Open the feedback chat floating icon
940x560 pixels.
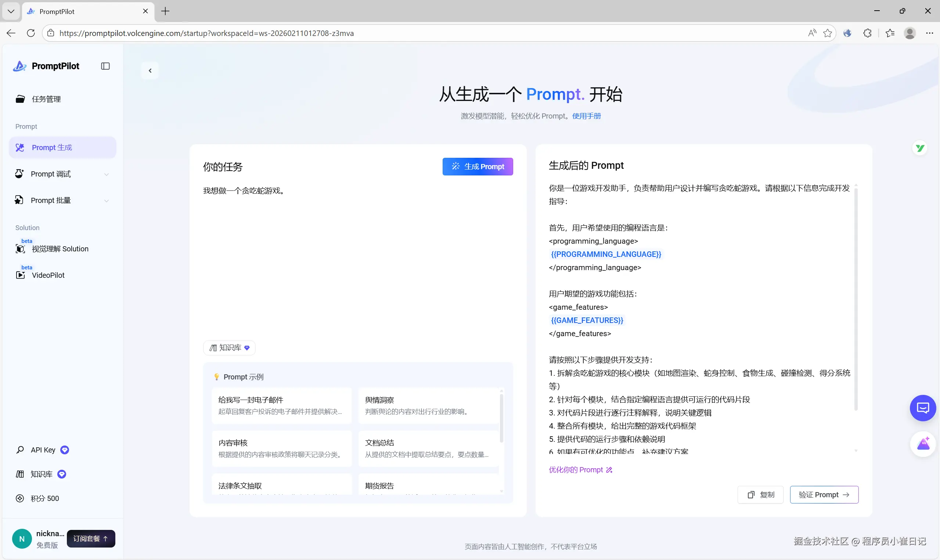[x=923, y=408]
